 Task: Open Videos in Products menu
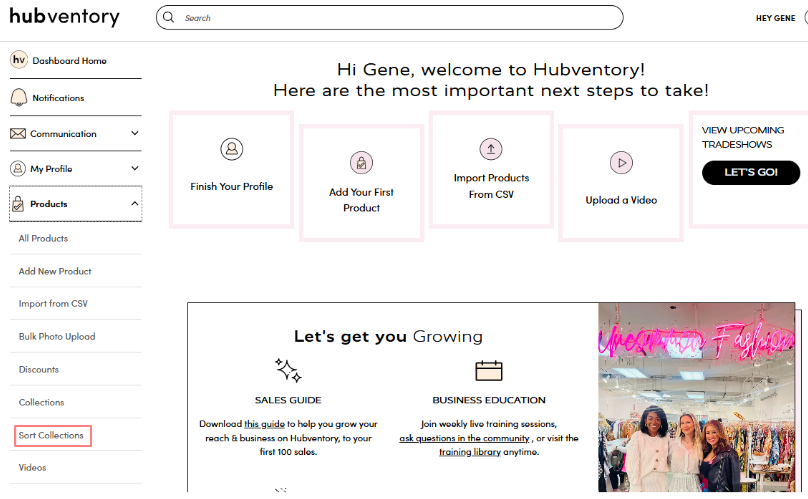coord(32,468)
